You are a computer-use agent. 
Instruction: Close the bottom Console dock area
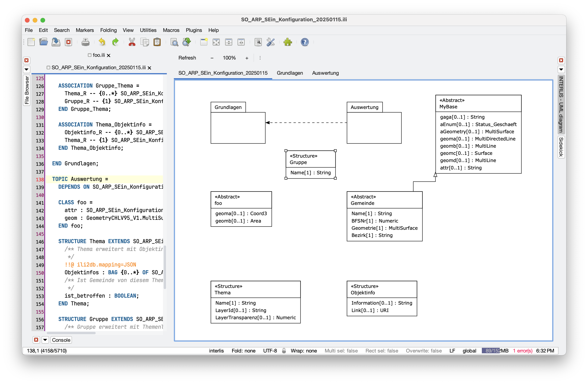pos(36,340)
